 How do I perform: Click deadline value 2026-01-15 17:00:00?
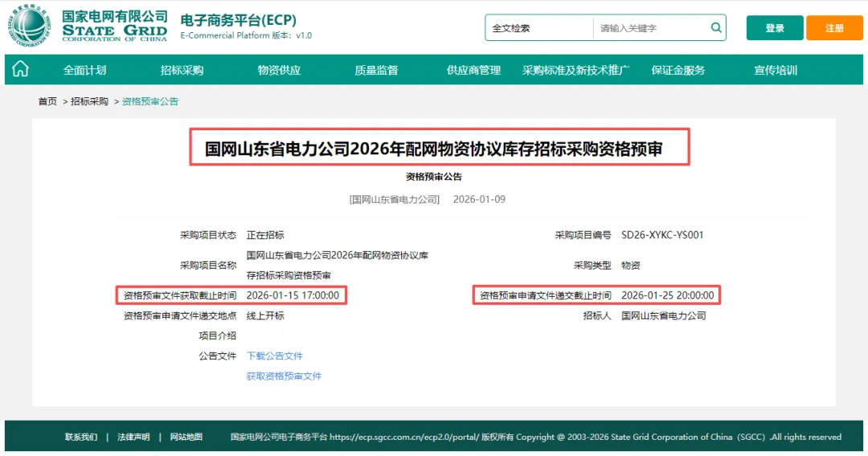click(x=293, y=295)
